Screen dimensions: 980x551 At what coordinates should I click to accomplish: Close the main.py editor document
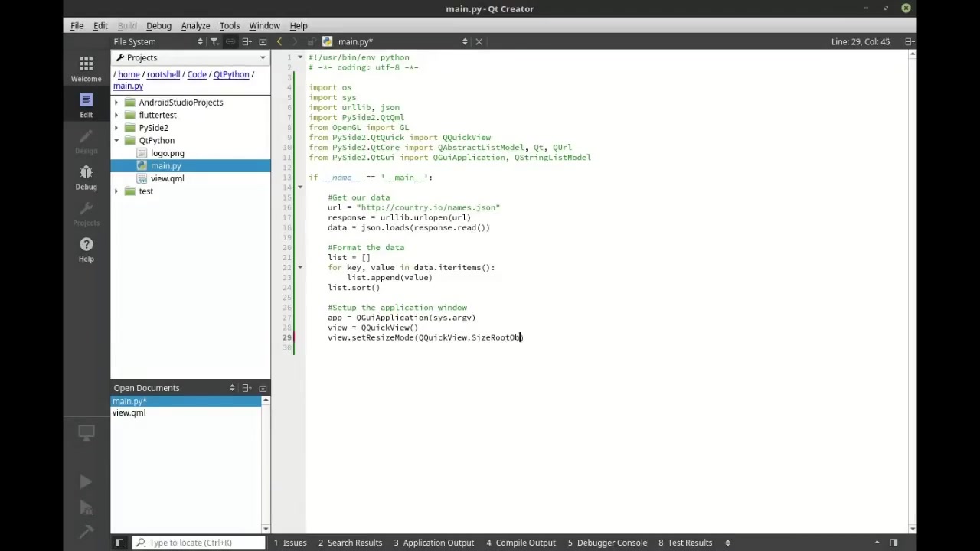pyautogui.click(x=479, y=41)
